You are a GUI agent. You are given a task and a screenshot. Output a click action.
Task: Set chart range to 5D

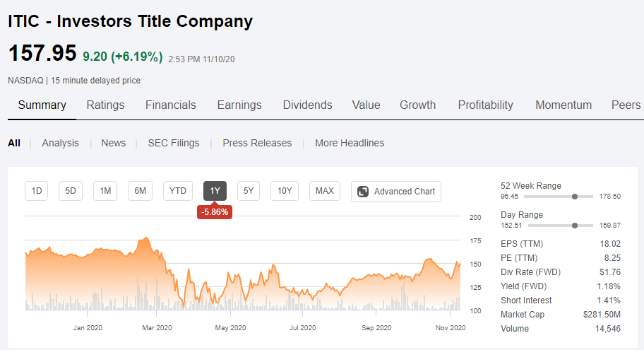point(71,191)
